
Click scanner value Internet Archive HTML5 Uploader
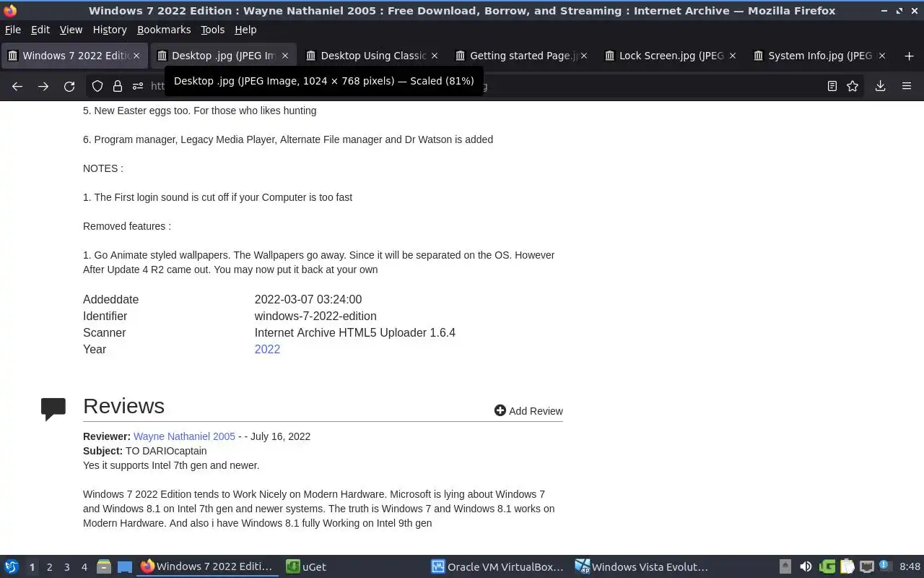[x=354, y=332]
